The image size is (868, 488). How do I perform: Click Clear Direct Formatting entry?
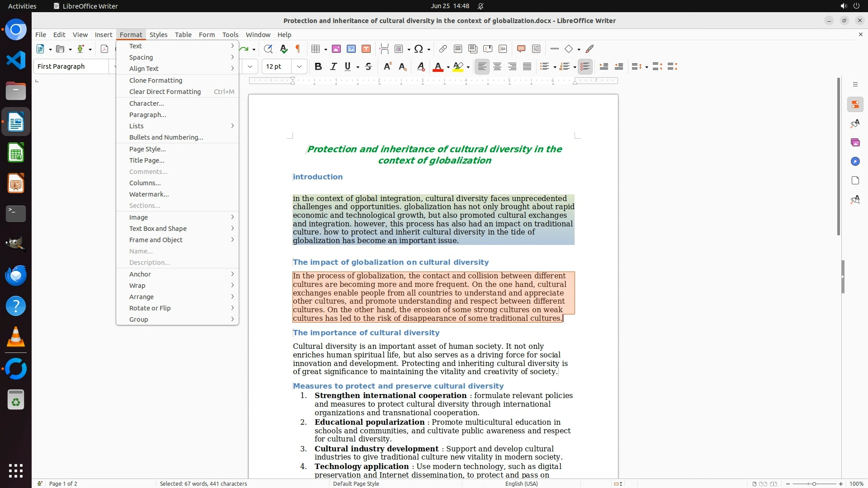point(165,92)
